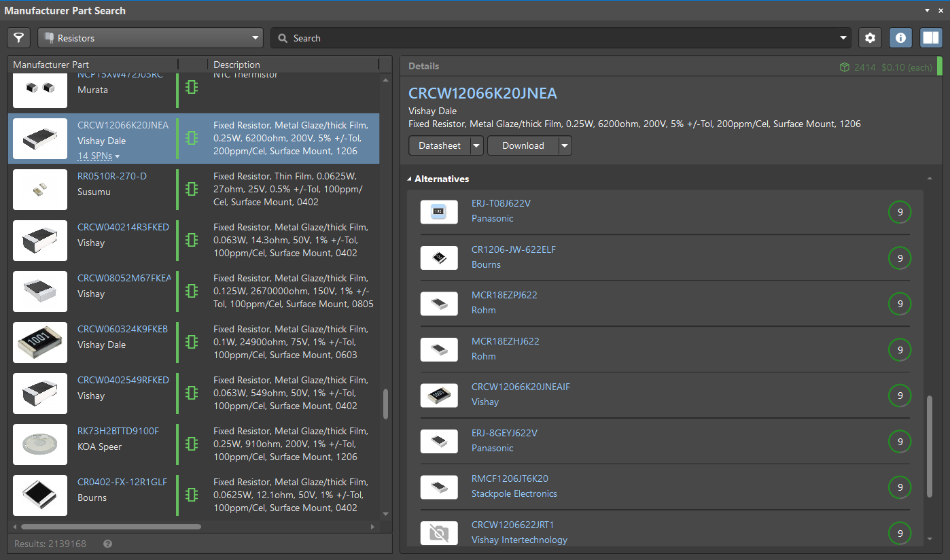Open the Download dropdown arrow
Screen dimensions: 950x560
565,145
